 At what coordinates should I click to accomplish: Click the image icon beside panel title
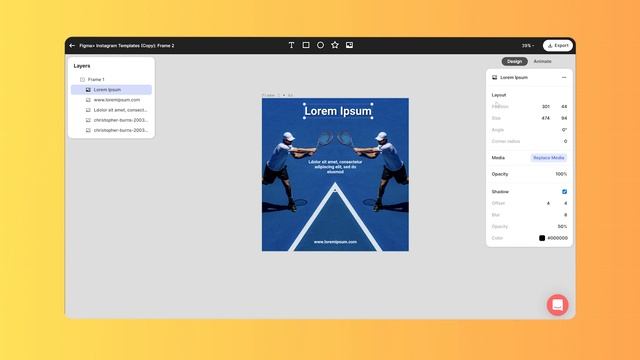tap(495, 78)
